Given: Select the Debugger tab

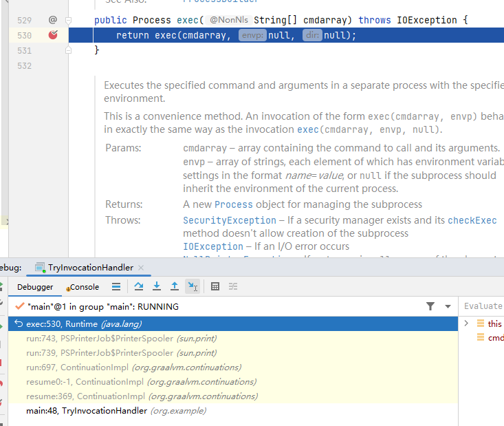Looking at the screenshot, I should (x=35, y=287).
